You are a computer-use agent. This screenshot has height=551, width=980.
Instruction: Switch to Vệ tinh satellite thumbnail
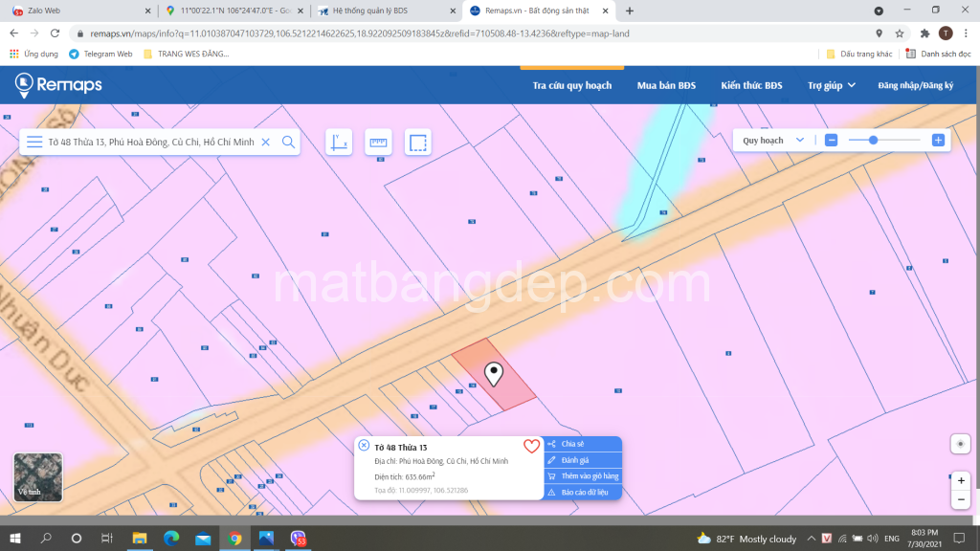coord(38,477)
